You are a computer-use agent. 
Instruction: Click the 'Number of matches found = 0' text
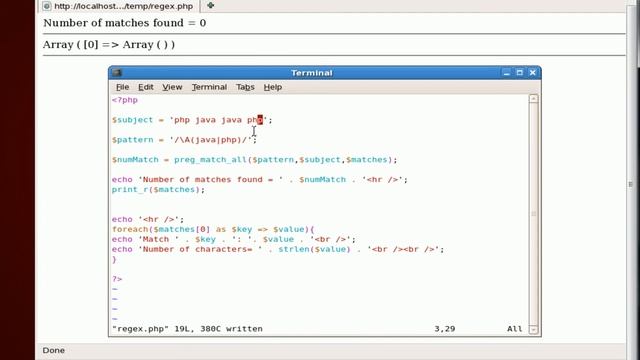[124, 23]
